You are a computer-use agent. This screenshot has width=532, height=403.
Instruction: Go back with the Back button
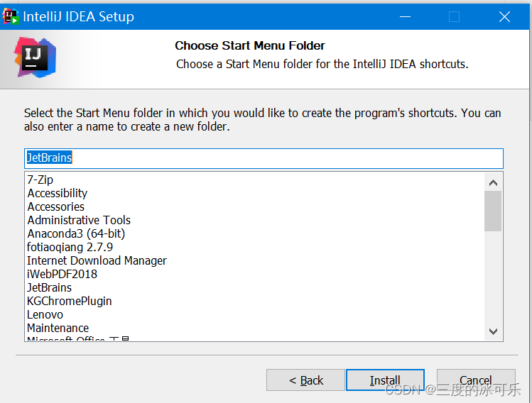[x=305, y=380]
